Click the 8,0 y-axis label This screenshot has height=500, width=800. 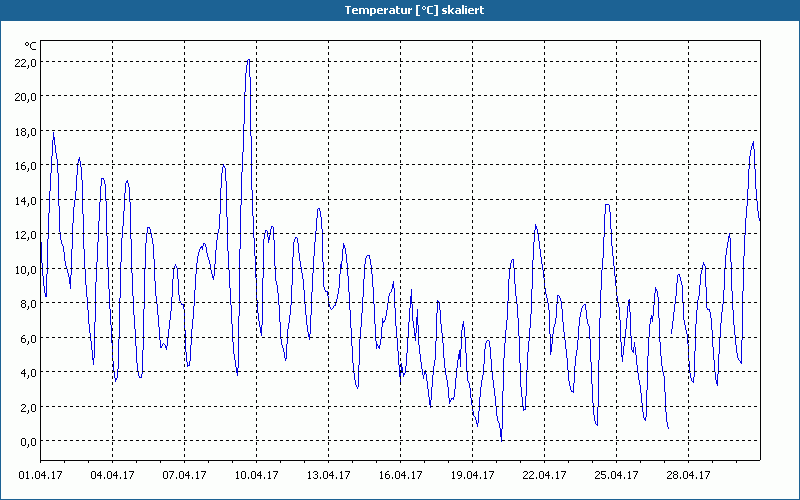pyautogui.click(x=30, y=304)
